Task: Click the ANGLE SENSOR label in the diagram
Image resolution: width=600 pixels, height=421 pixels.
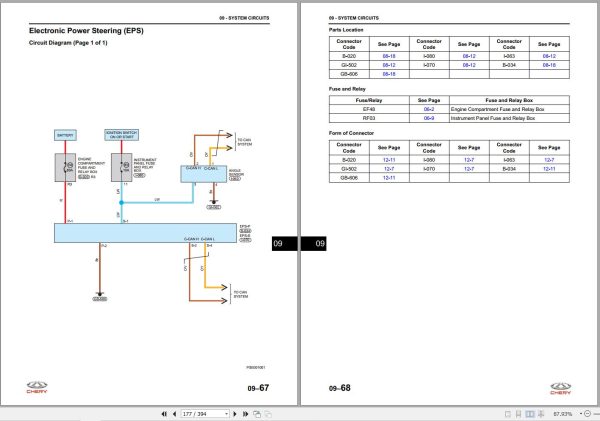Action: click(236, 173)
